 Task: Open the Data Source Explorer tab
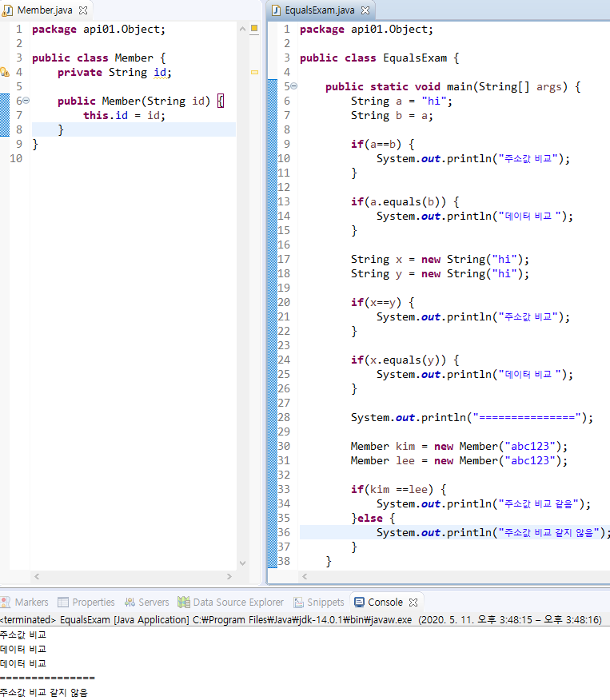(230, 603)
